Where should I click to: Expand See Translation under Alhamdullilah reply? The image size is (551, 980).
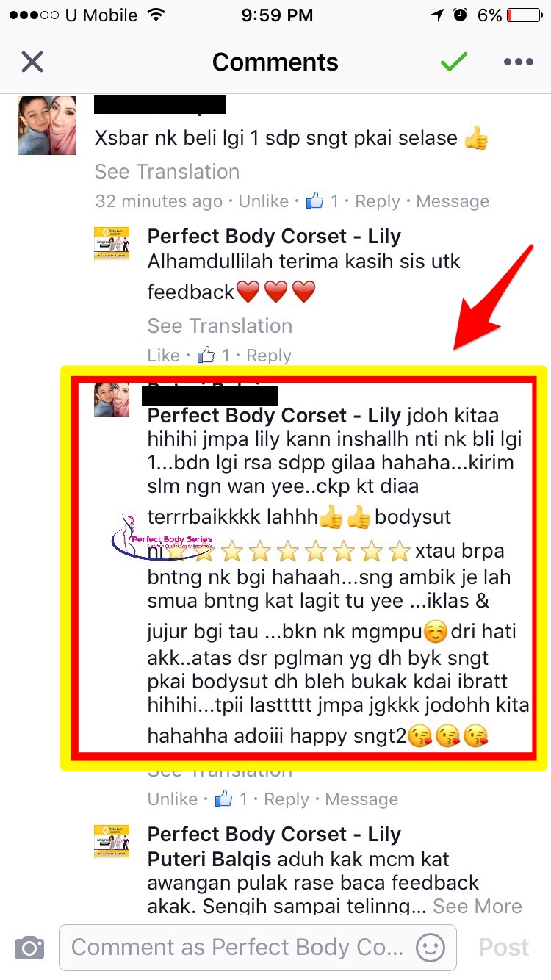click(220, 325)
